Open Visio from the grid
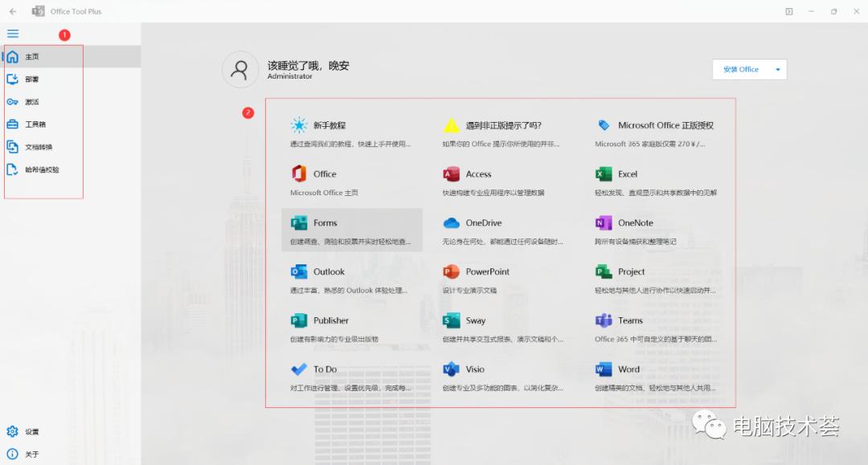The image size is (868, 465). [x=450, y=369]
